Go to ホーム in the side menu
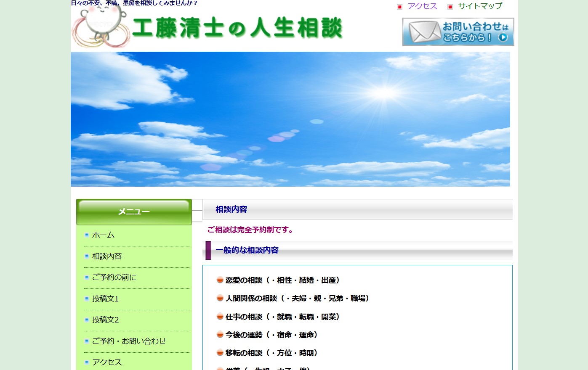Viewport: 588px width, 370px height. point(103,235)
